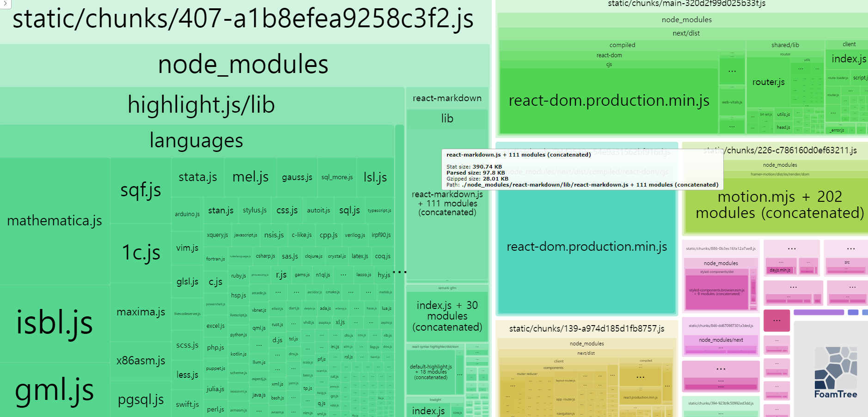868x417 pixels.
Task: Click the csharp.js module cell
Action: click(265, 256)
